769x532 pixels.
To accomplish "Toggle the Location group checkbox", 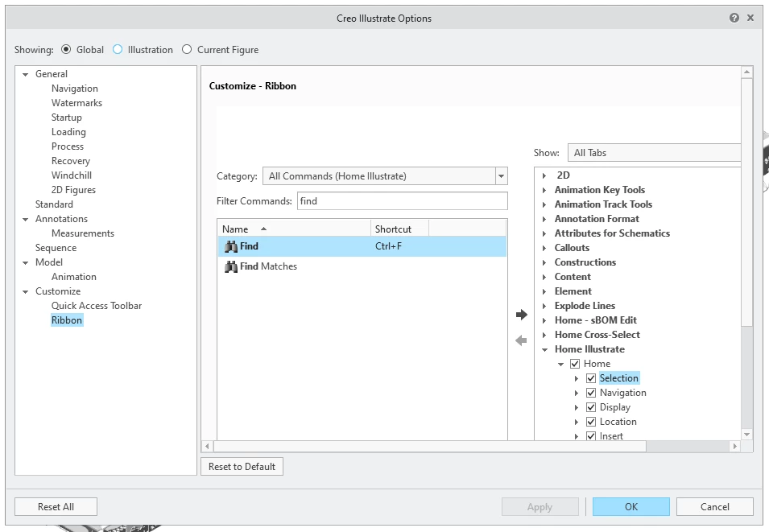I will click(591, 422).
